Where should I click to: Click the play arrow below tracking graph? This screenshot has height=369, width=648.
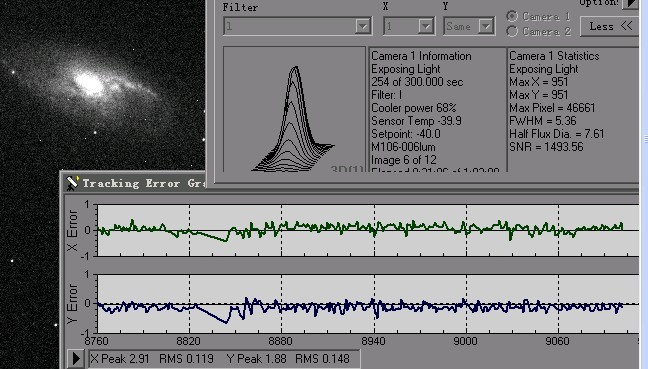coord(76,359)
